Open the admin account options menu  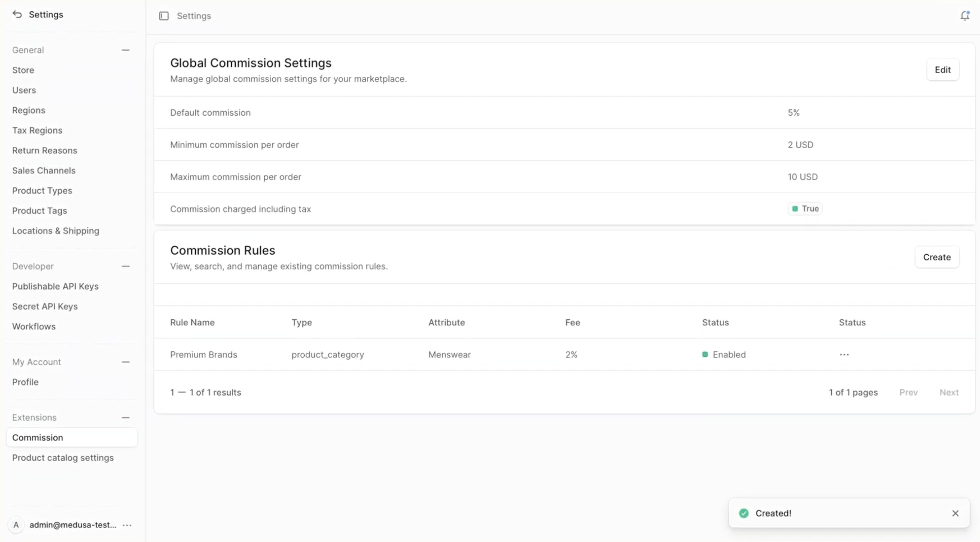(x=127, y=525)
